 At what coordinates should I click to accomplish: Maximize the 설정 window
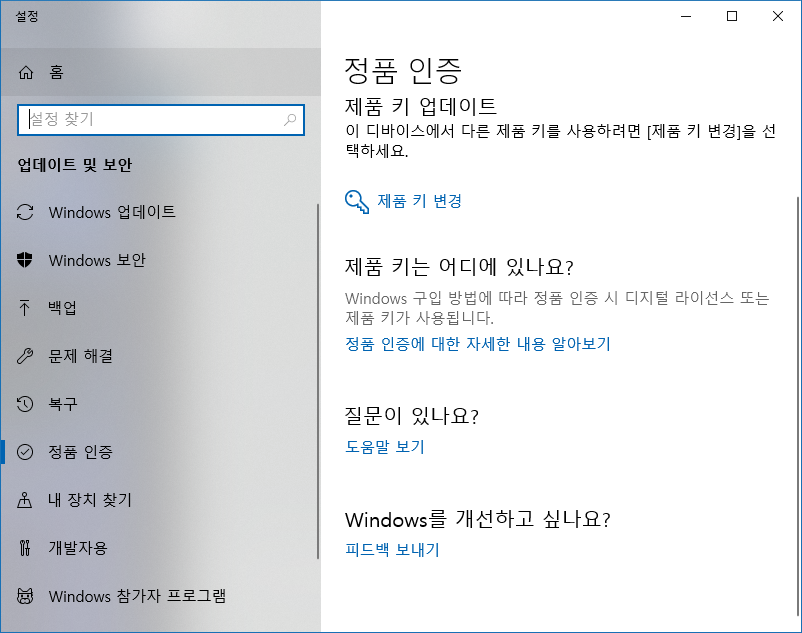732,16
